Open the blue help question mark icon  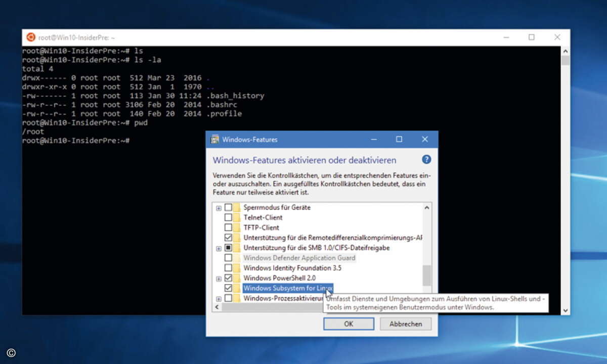[x=426, y=159]
